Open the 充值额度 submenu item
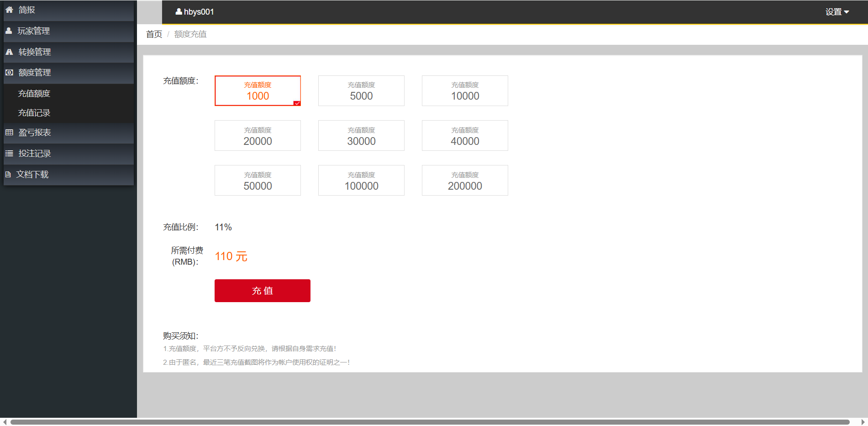The height and width of the screenshot is (426, 868). (34, 94)
